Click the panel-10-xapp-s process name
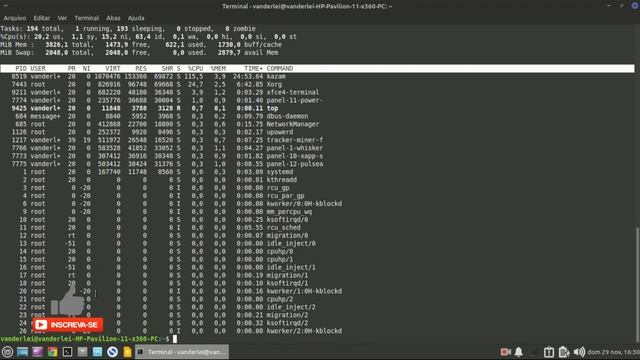640x360 pixels. (295, 156)
